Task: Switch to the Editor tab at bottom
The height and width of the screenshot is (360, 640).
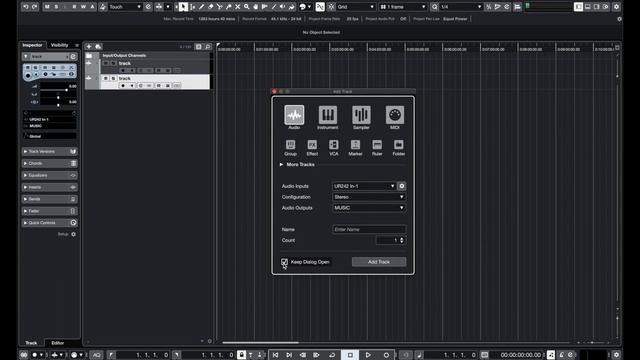Action: (x=58, y=343)
